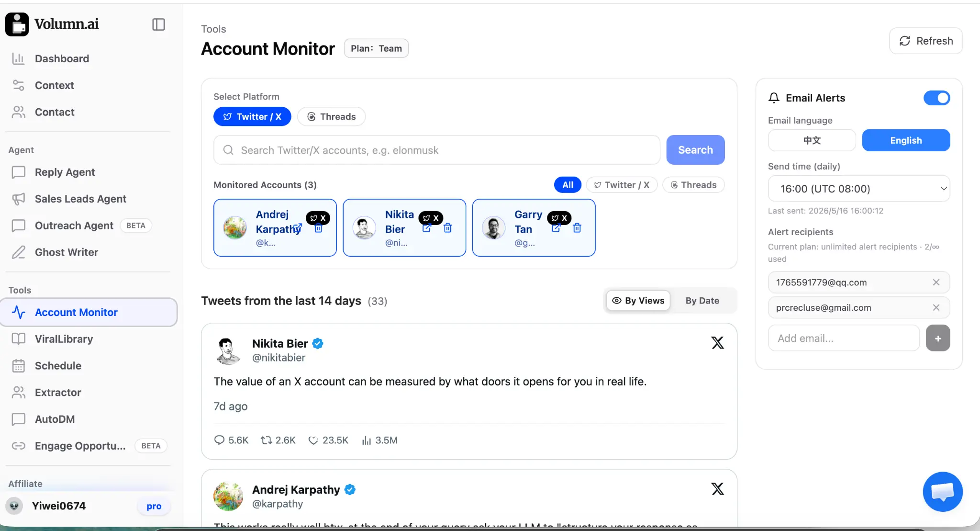Open Garry Tan's external profile link icon

pyautogui.click(x=556, y=228)
